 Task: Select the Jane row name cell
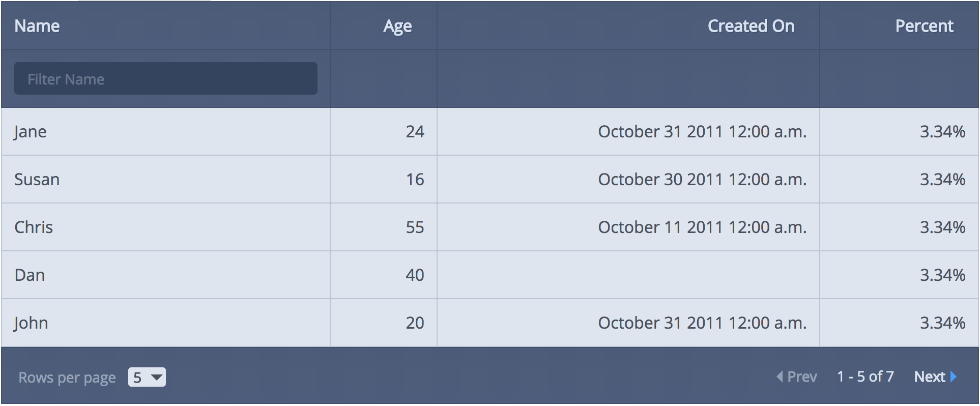click(x=166, y=131)
